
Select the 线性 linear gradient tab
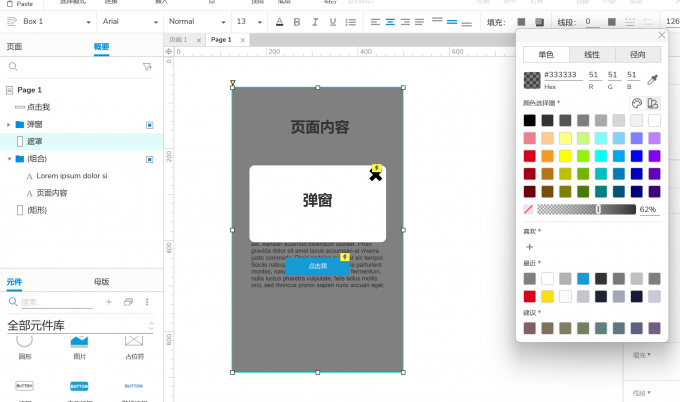(592, 54)
